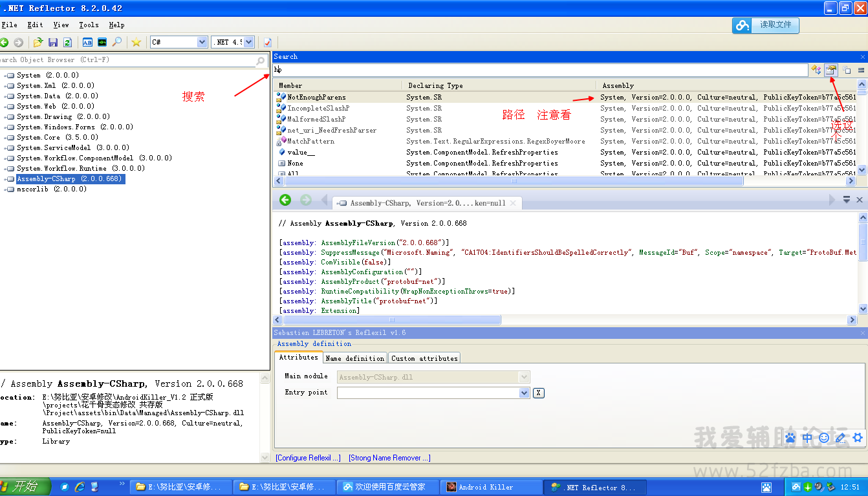The height and width of the screenshot is (496, 868).
Task: Open the Edit menu
Action: pos(35,25)
